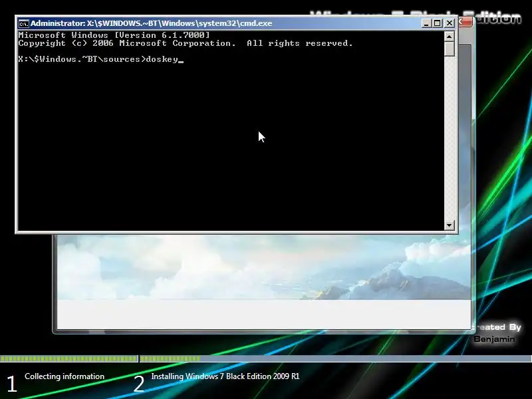The height and width of the screenshot is (399, 532).
Task: Click the 'X:\$Windows.~BT\sources>' prompt path
Action: 82,59
